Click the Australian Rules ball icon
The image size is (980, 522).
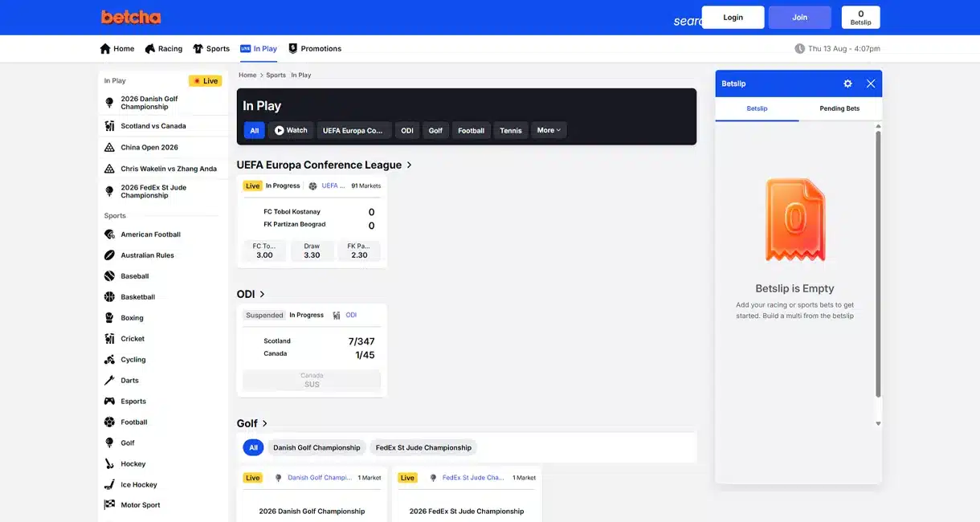(109, 255)
